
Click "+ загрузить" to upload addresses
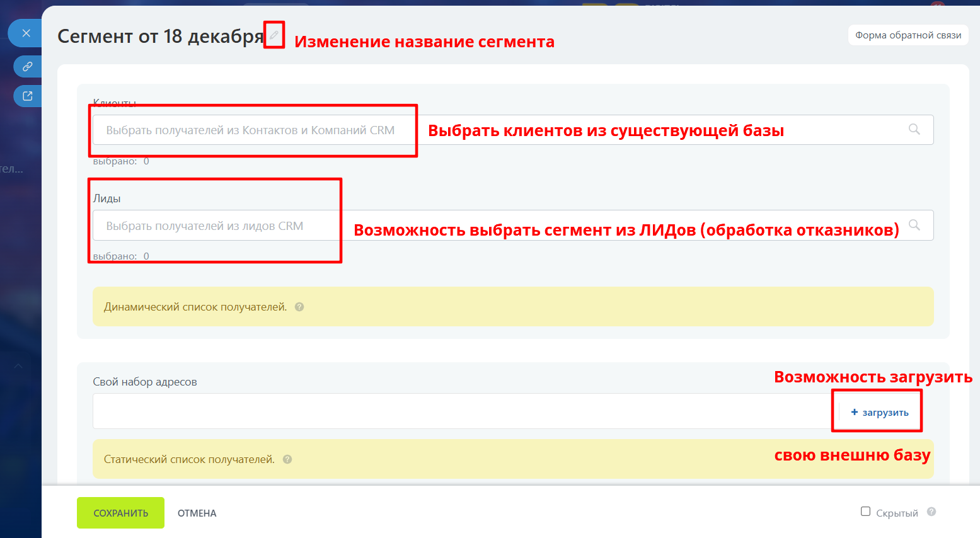click(x=880, y=412)
